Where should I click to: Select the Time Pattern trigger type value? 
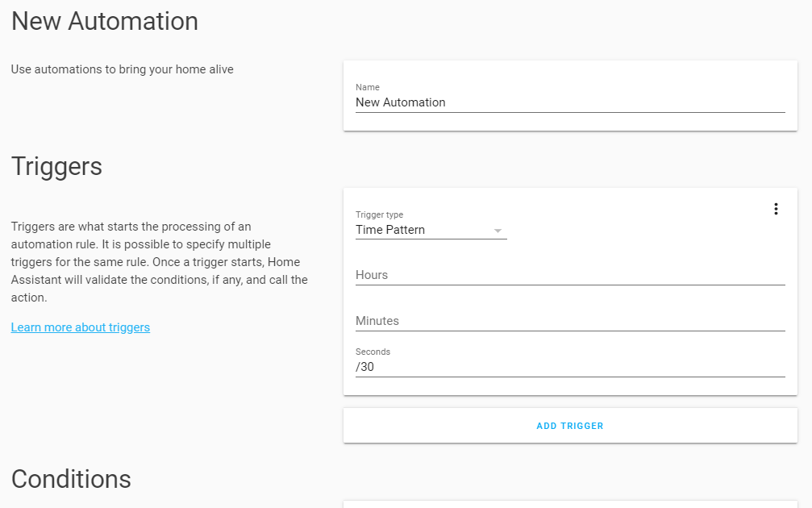tap(390, 230)
